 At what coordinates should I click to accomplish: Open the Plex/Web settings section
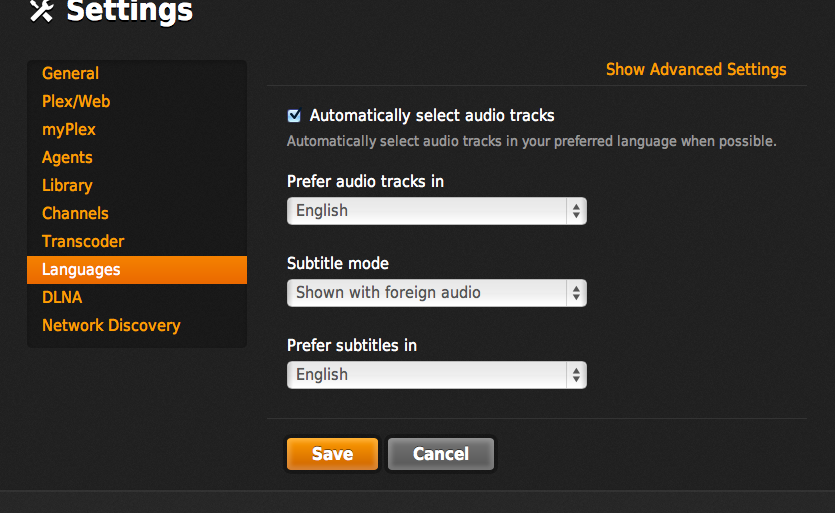76,101
